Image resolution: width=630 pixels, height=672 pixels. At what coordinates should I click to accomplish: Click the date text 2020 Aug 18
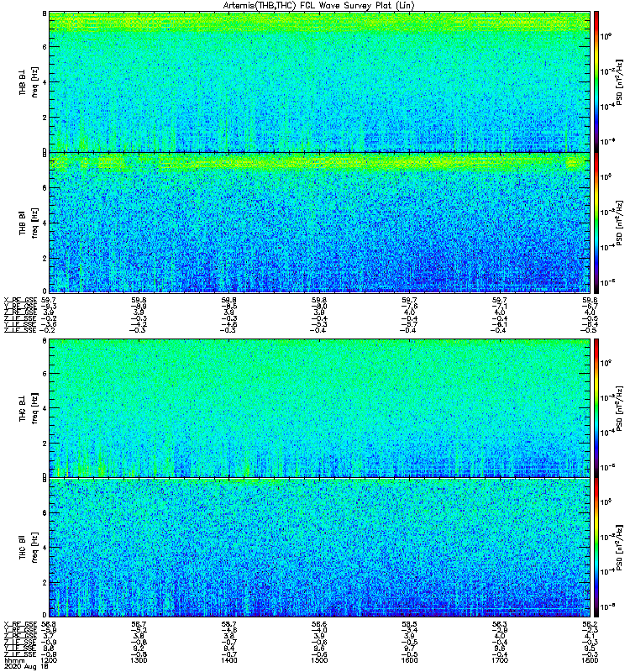pos(26,667)
